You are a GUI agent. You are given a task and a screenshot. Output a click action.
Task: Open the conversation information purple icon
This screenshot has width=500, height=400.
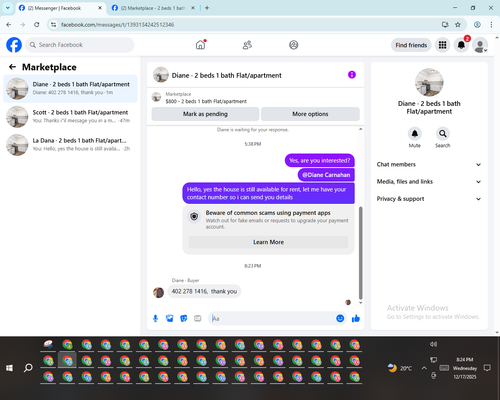(352, 75)
